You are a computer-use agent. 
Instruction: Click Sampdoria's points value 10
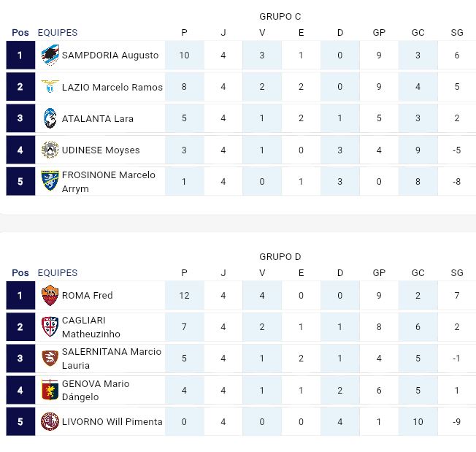(x=184, y=55)
